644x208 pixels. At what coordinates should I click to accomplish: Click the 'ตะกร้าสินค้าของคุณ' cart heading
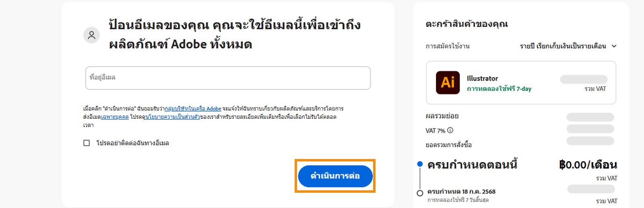click(x=466, y=24)
